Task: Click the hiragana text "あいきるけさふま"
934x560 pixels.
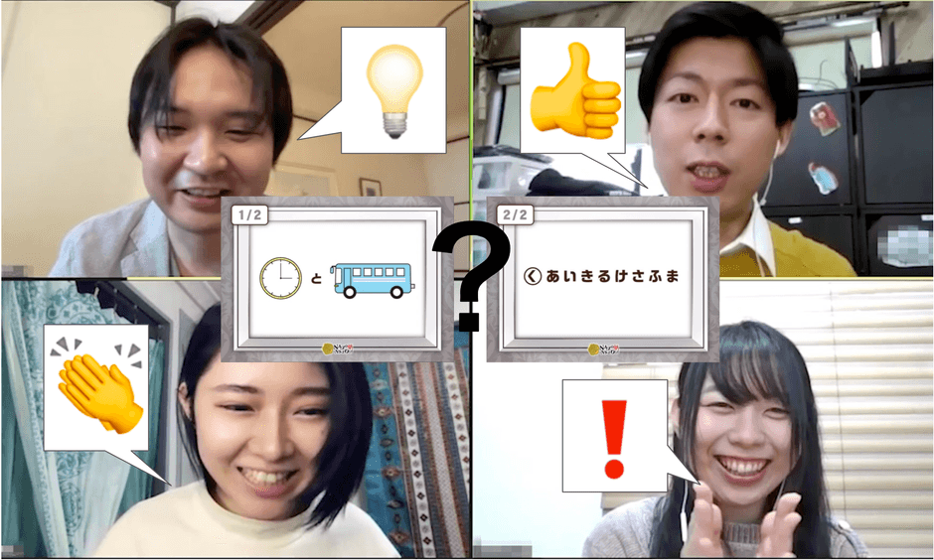Action: coord(611,276)
